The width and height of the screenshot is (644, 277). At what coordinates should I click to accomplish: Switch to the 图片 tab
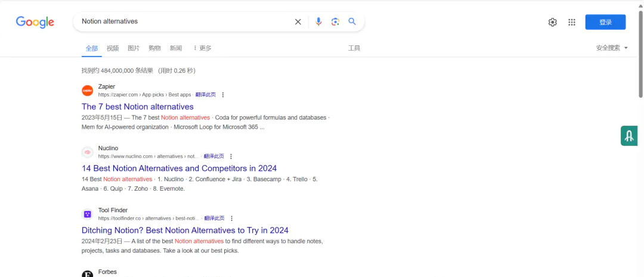[x=134, y=48]
